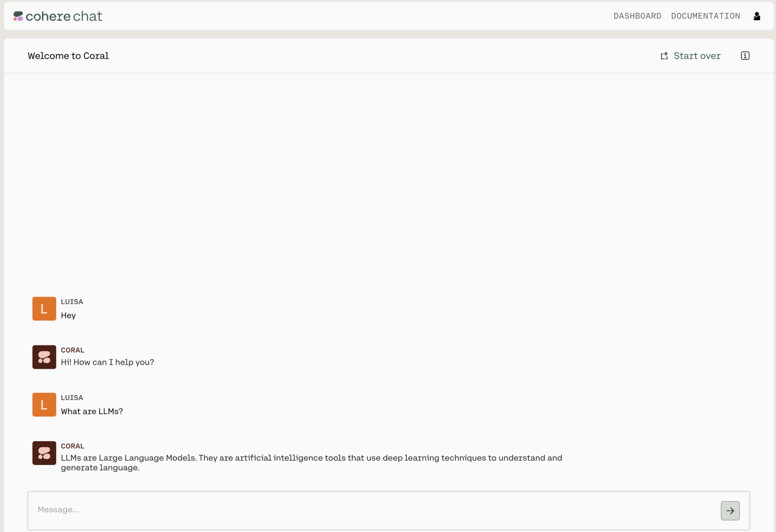Open the Dashboard link
The height and width of the screenshot is (532, 776).
pyautogui.click(x=637, y=16)
